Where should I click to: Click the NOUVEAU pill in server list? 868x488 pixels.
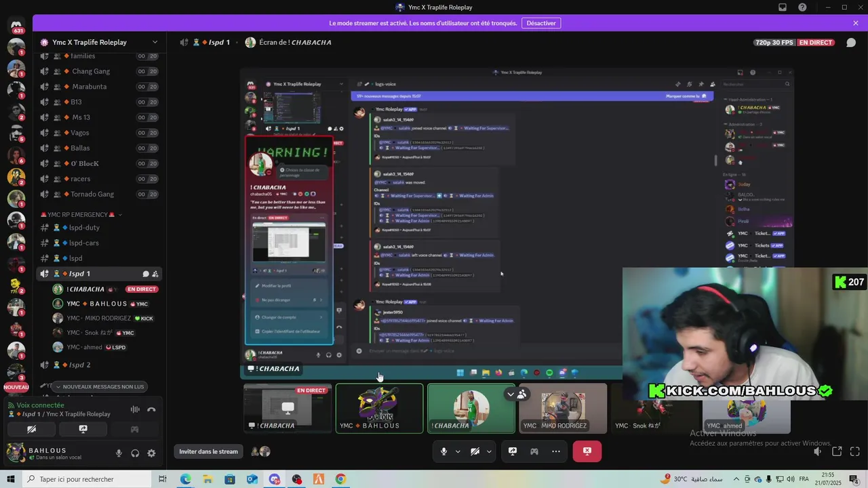(16, 388)
